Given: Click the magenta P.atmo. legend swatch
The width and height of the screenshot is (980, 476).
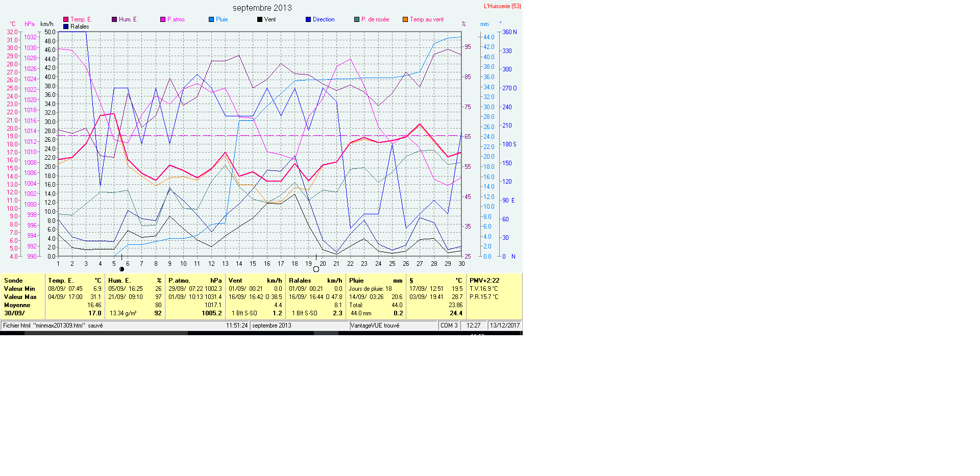Looking at the screenshot, I should tap(163, 19).
